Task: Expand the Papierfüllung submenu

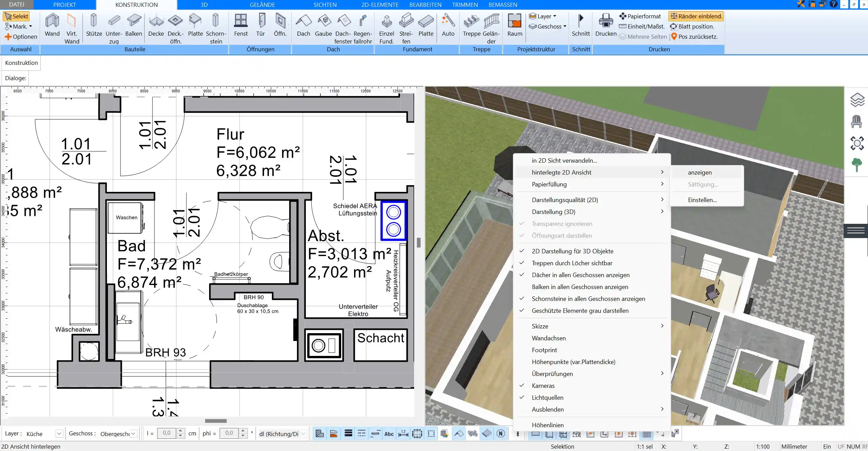Action: coord(591,184)
